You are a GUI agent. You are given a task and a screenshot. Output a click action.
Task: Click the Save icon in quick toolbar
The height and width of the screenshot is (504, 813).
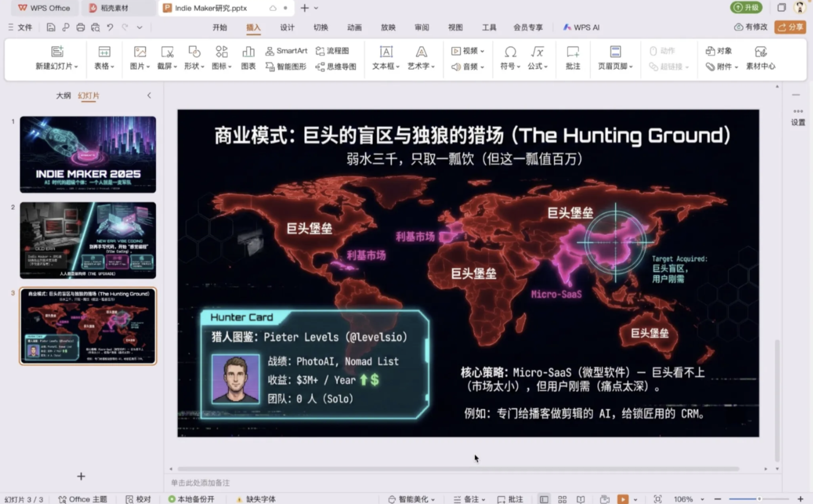[50, 27]
